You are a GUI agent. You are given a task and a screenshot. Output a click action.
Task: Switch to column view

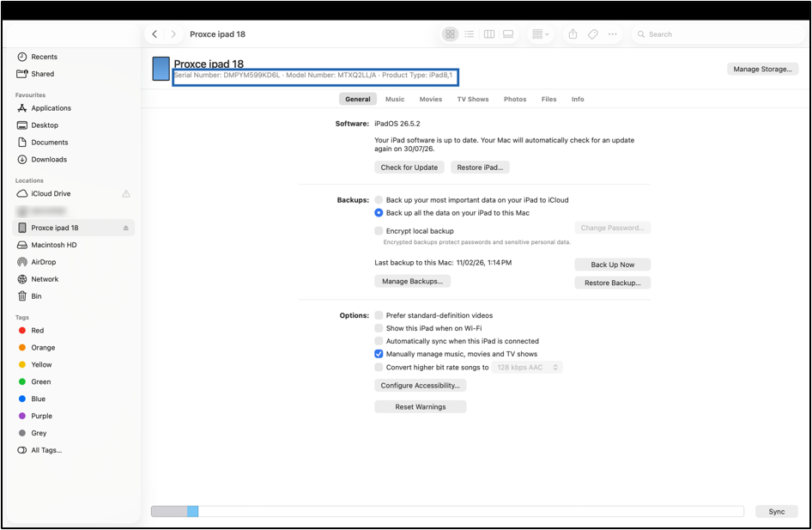(489, 34)
